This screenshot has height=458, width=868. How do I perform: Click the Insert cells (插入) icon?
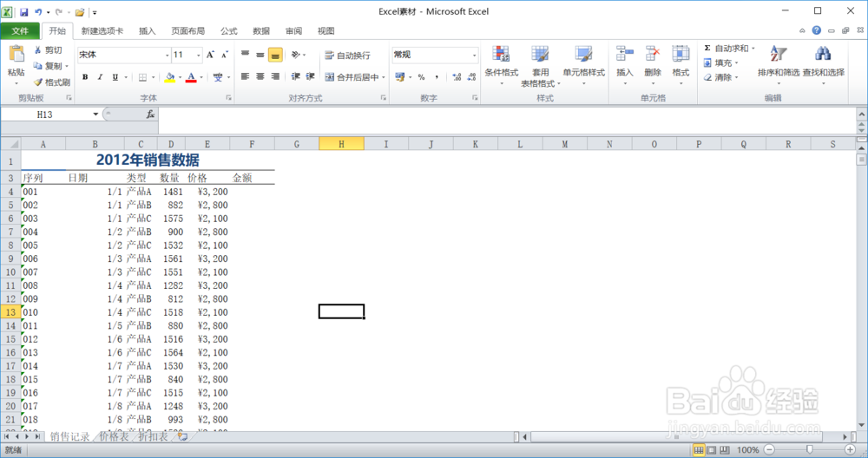click(x=624, y=54)
